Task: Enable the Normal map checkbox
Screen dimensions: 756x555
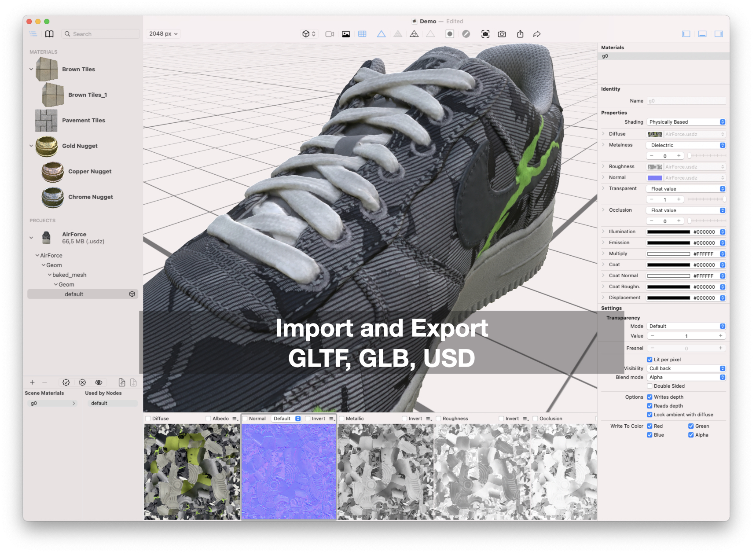Action: [x=245, y=419]
